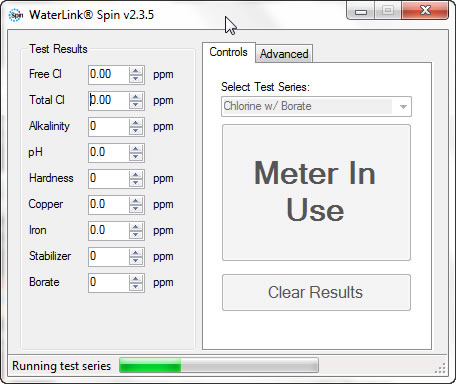
Task: Click the 'Running test series' status text
Action: coord(61,366)
